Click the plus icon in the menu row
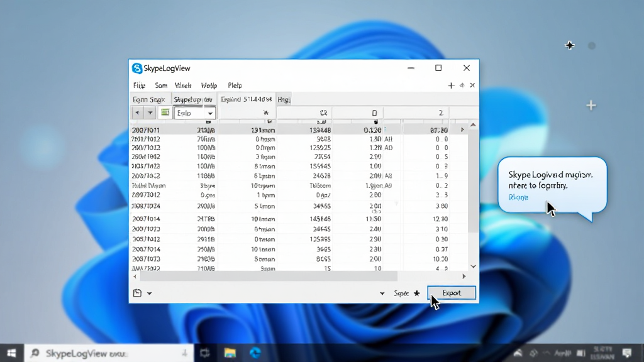The width and height of the screenshot is (644, 362). coord(451,85)
